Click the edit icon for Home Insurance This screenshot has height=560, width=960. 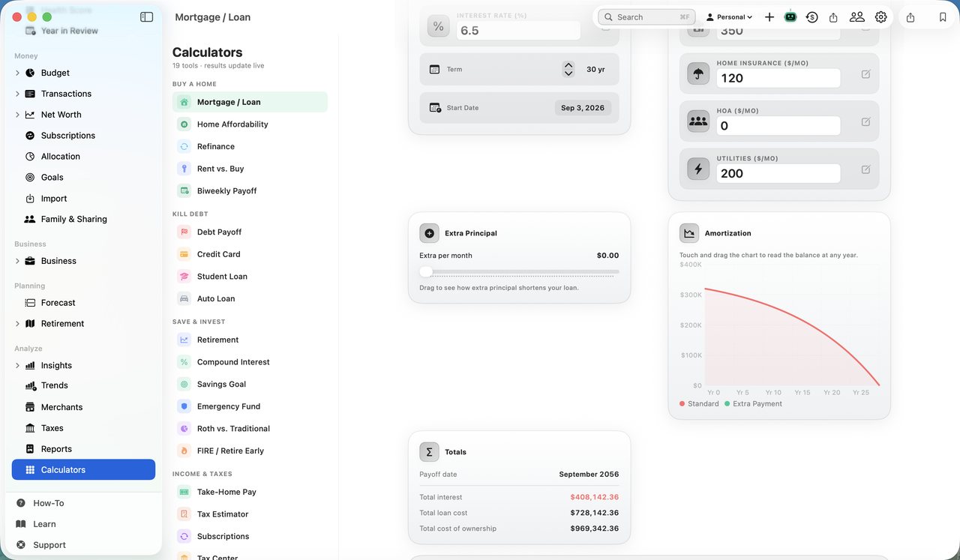coord(866,74)
